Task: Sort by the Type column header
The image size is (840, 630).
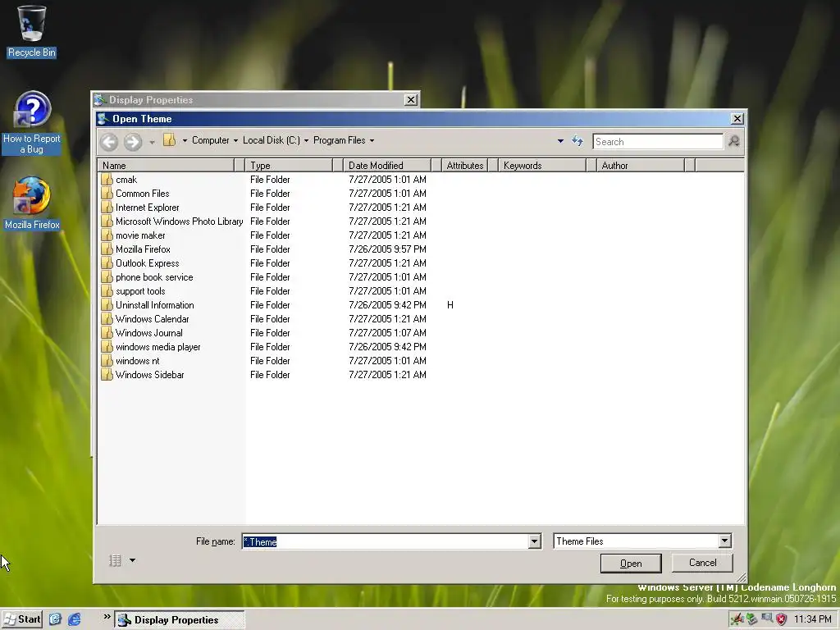Action: click(x=288, y=166)
